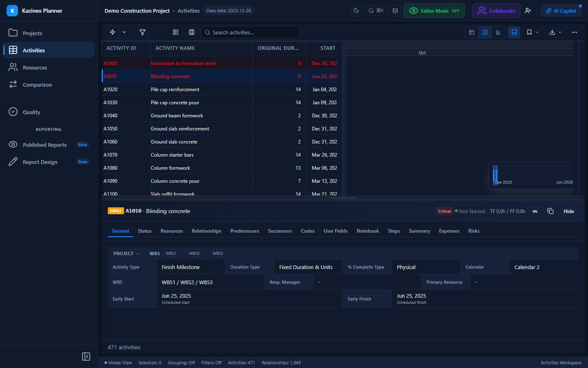Open the filter funnel tool
588x368 pixels.
coord(143,32)
